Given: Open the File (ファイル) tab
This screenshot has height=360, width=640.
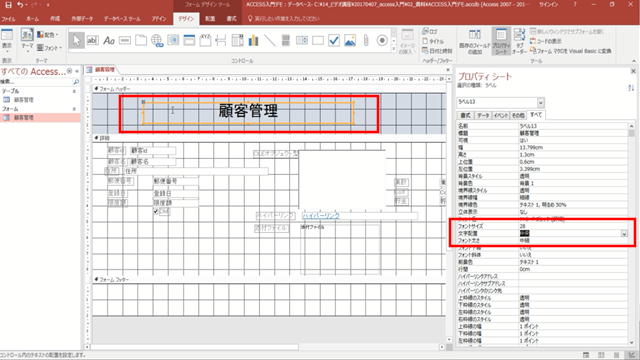Looking at the screenshot, I should [x=8, y=19].
